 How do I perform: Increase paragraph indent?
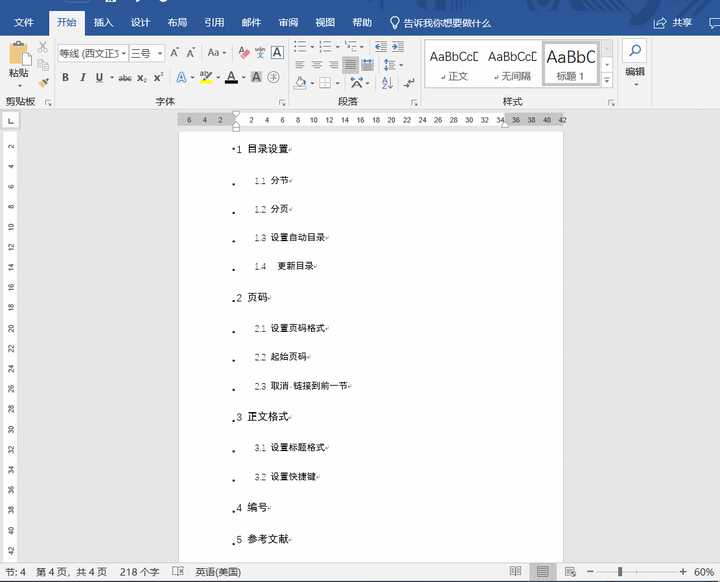click(x=398, y=46)
